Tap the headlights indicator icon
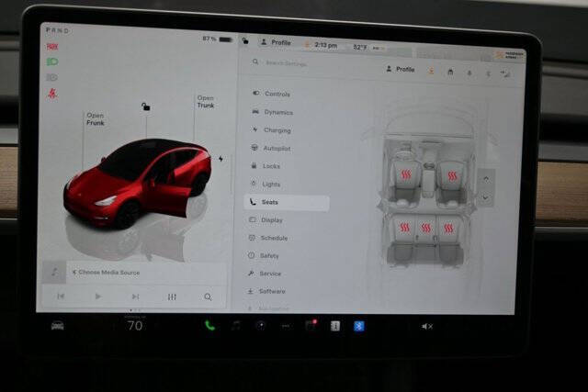 tap(52, 62)
